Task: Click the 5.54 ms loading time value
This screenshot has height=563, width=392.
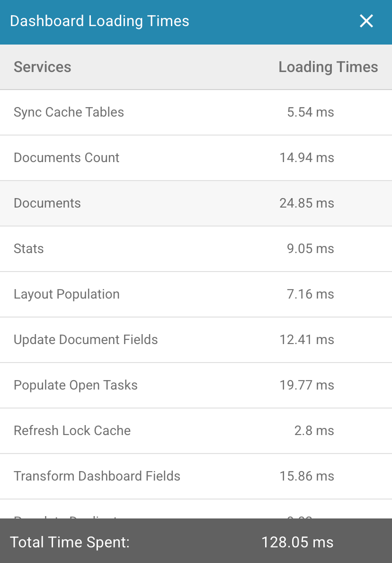Action: coord(311,112)
